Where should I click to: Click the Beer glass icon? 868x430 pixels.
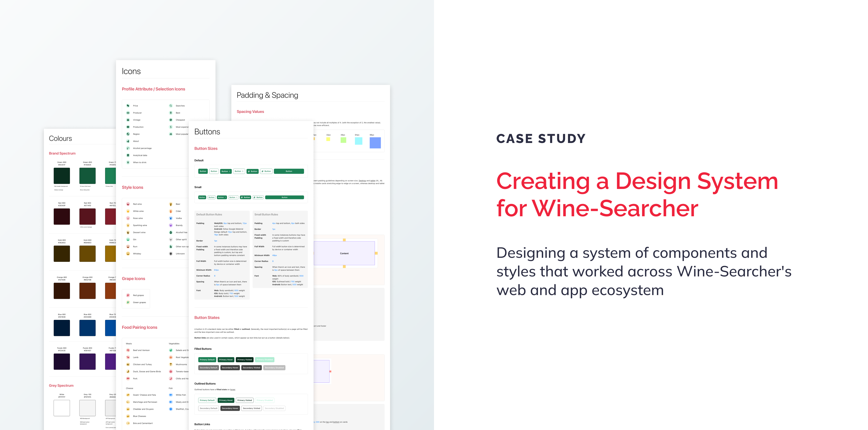pyautogui.click(x=171, y=204)
